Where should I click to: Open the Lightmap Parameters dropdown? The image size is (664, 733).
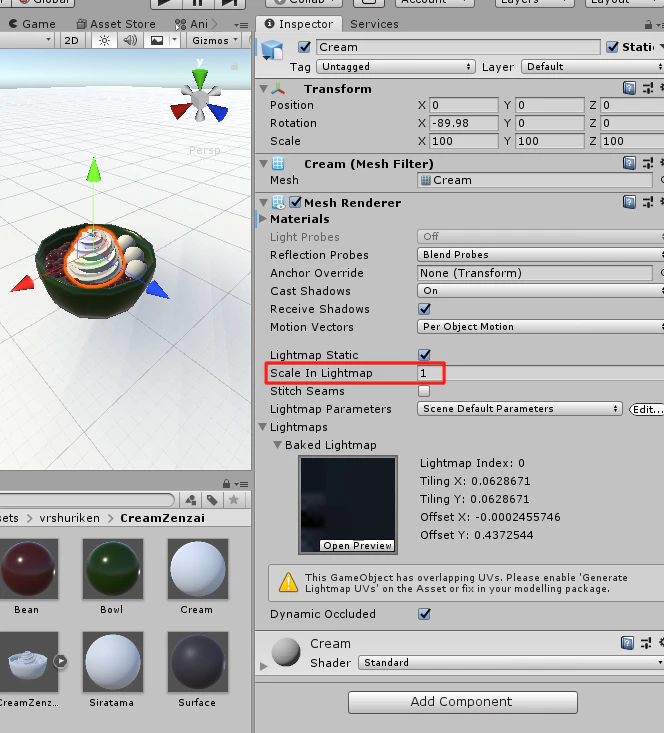(x=520, y=409)
